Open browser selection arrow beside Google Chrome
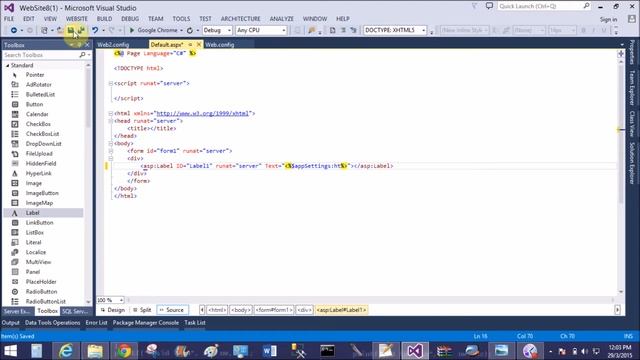Viewport: 640px width, 360px height. pyautogui.click(x=181, y=31)
